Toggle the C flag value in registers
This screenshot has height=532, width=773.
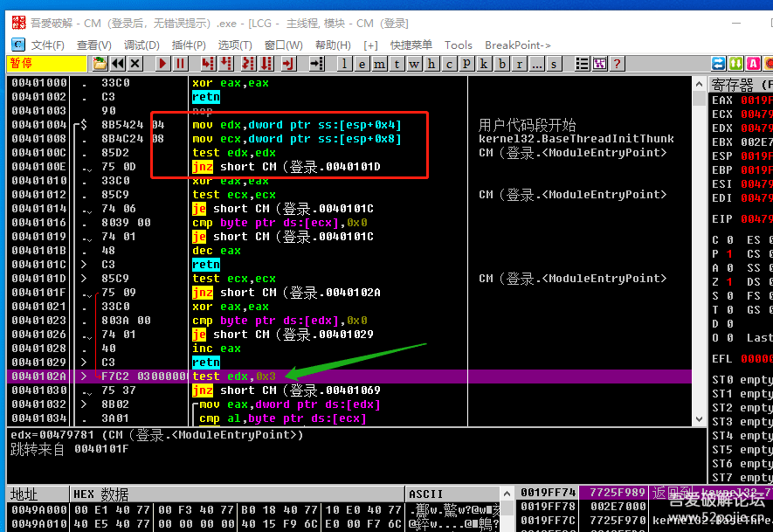[729, 240]
